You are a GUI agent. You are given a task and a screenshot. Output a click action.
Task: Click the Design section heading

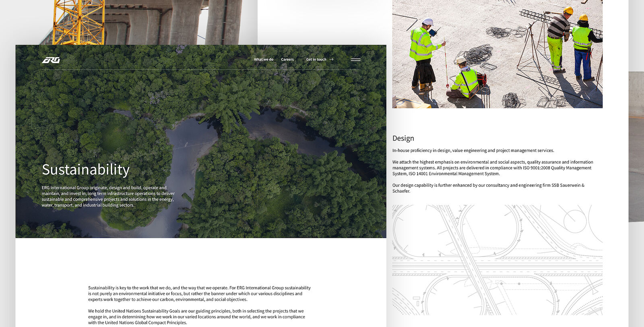[403, 139]
